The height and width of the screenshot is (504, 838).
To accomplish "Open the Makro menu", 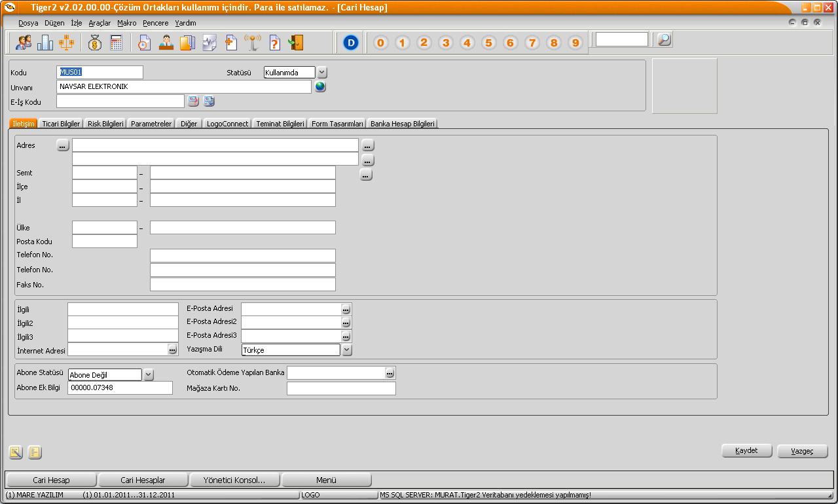I will click(127, 23).
